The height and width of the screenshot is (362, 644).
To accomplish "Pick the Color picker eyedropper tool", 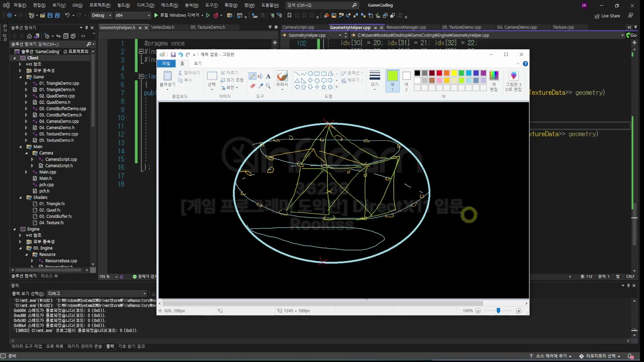I will point(260,86).
